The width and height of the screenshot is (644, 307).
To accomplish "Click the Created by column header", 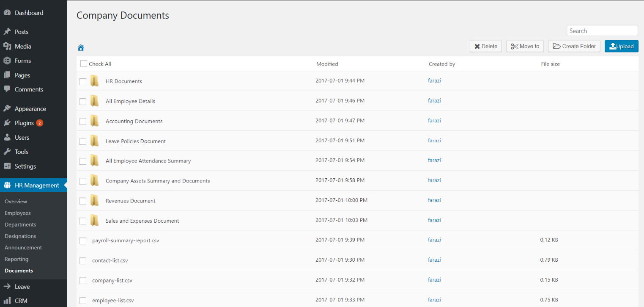I will coord(442,64).
